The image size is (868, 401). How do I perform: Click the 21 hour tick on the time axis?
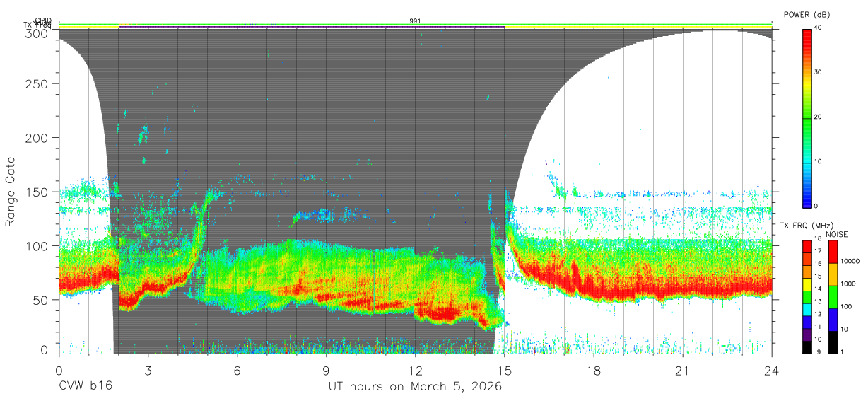click(x=683, y=370)
